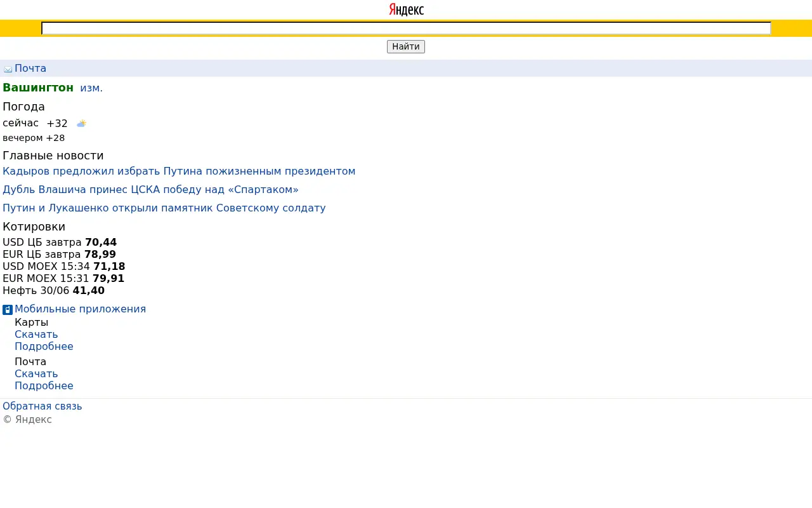
Task: Focus the Yandex search input field
Action: point(406,28)
